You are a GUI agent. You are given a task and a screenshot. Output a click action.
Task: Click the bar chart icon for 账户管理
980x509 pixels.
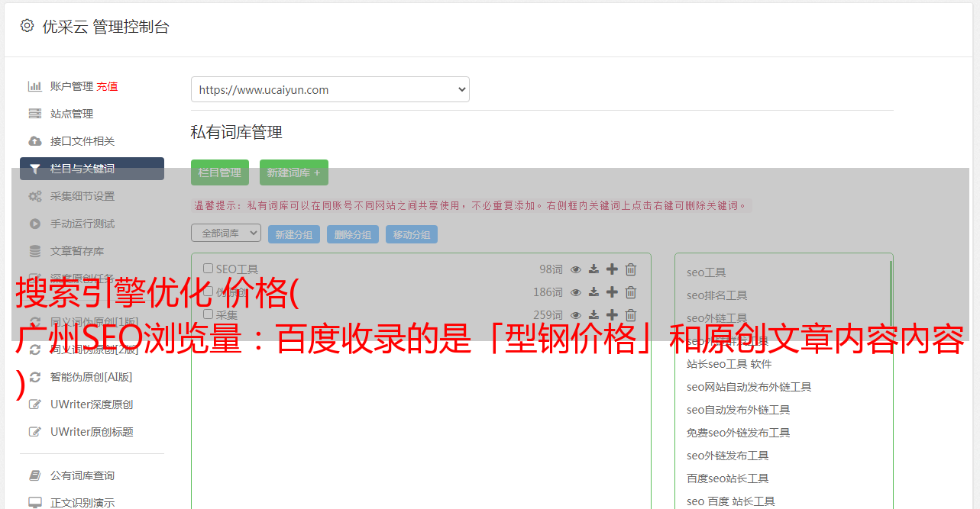(x=34, y=86)
